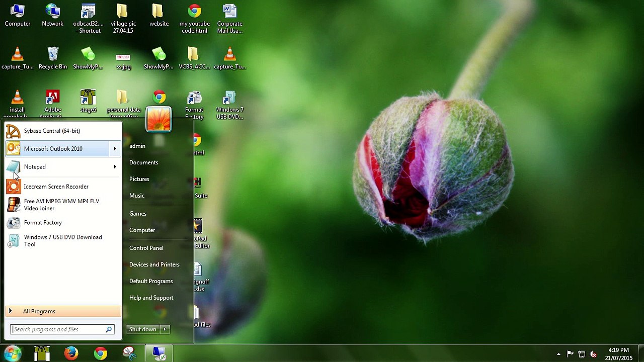The height and width of the screenshot is (362, 644).
Task: Expand All Programs list
Action: [63, 311]
